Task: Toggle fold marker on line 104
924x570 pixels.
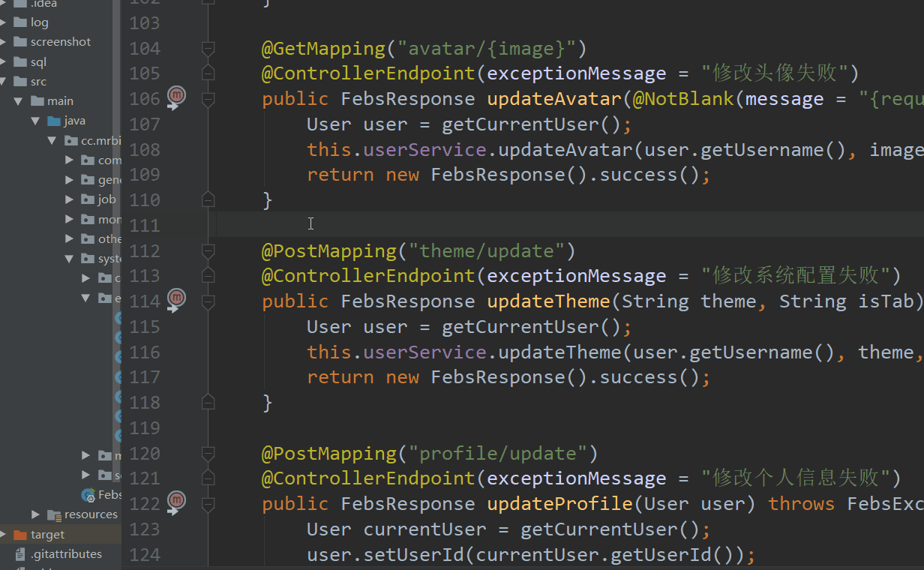Action: click(208, 49)
